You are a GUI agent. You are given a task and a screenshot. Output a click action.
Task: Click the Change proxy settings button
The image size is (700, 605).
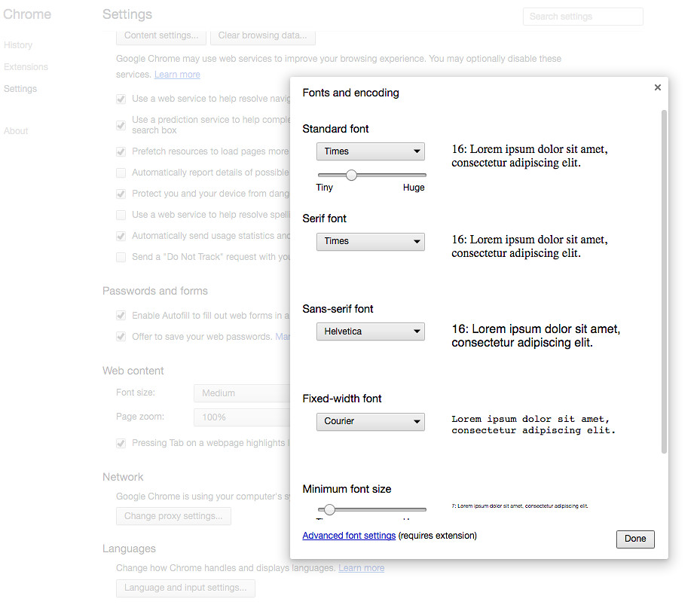(x=173, y=516)
